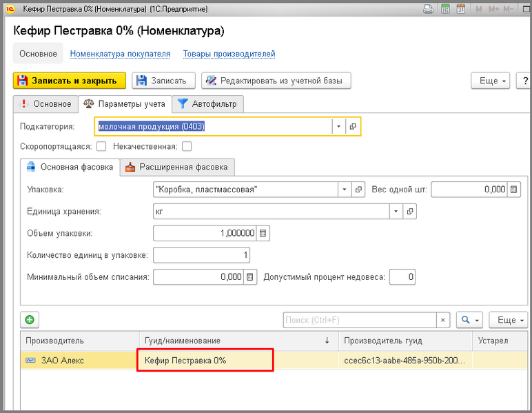
Task: Open Упаковка item with open-form icon
Action: pos(358,190)
